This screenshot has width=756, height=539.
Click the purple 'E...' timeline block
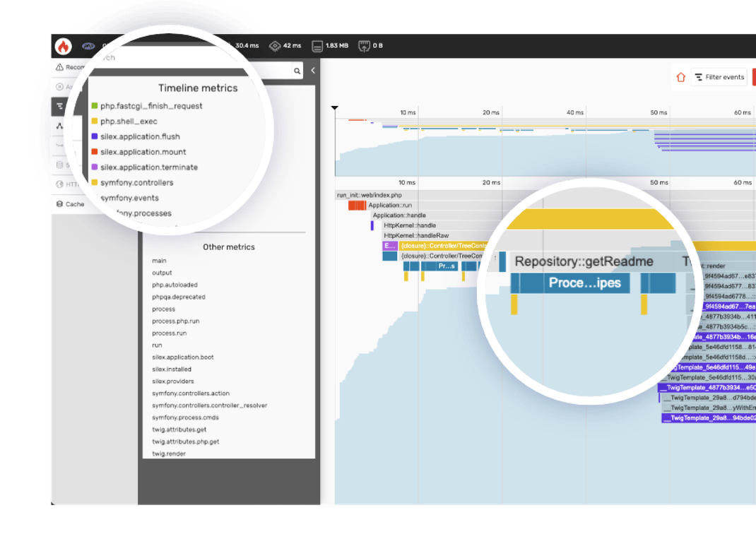[x=389, y=246]
